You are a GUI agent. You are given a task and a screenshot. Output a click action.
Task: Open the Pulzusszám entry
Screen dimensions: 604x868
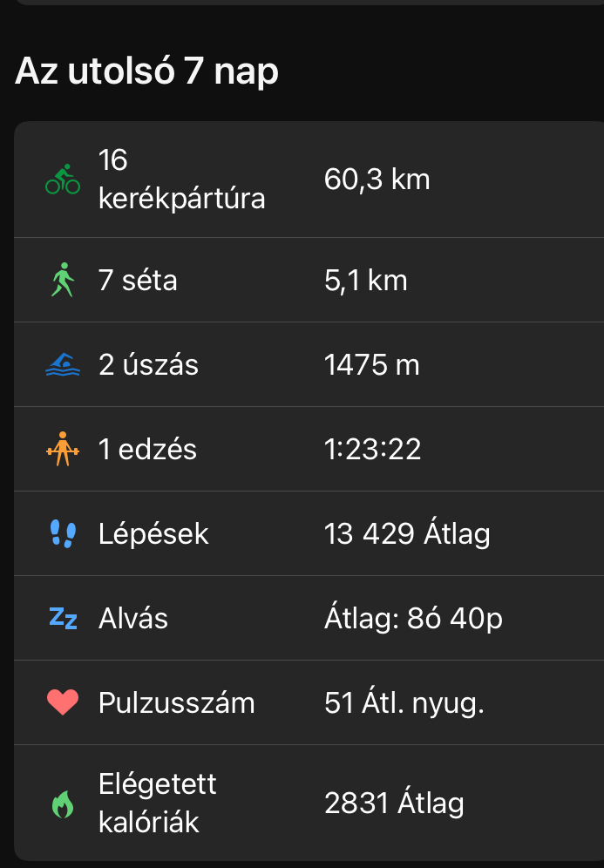tap(176, 702)
